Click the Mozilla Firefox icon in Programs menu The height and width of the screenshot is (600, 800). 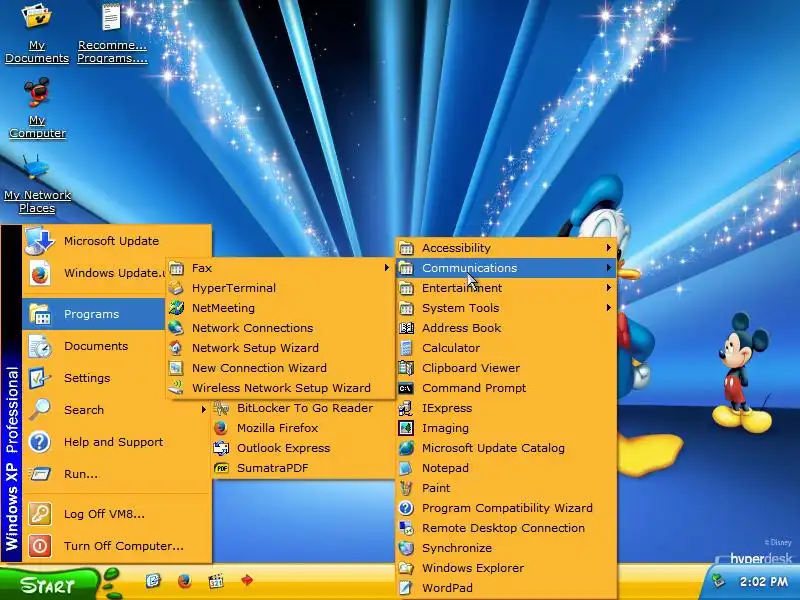[221, 428]
